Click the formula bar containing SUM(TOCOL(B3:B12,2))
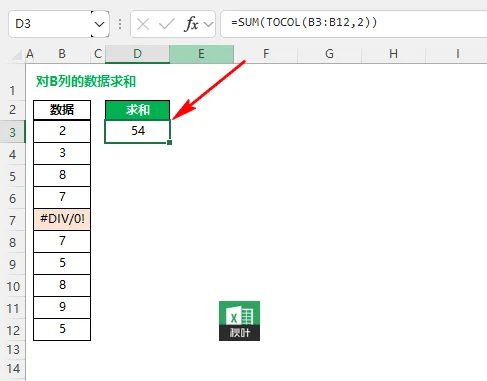Screen dimensions: 487x381 354,23
